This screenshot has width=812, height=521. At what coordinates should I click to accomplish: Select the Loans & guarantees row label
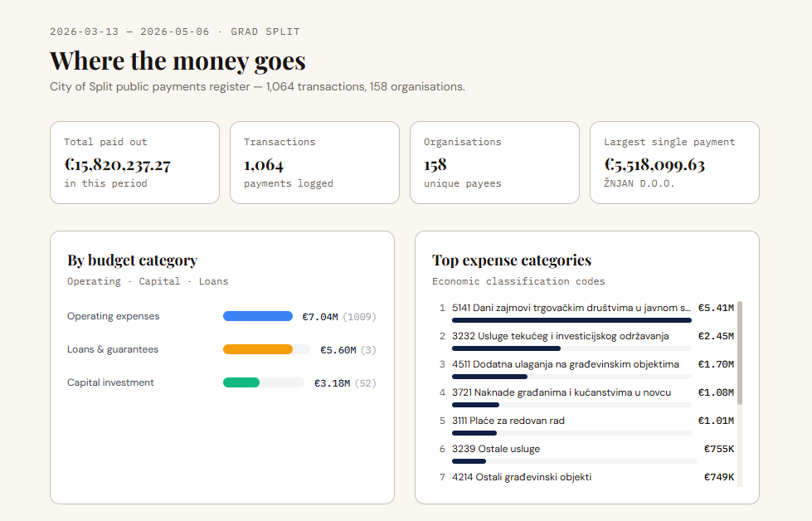[113, 349]
